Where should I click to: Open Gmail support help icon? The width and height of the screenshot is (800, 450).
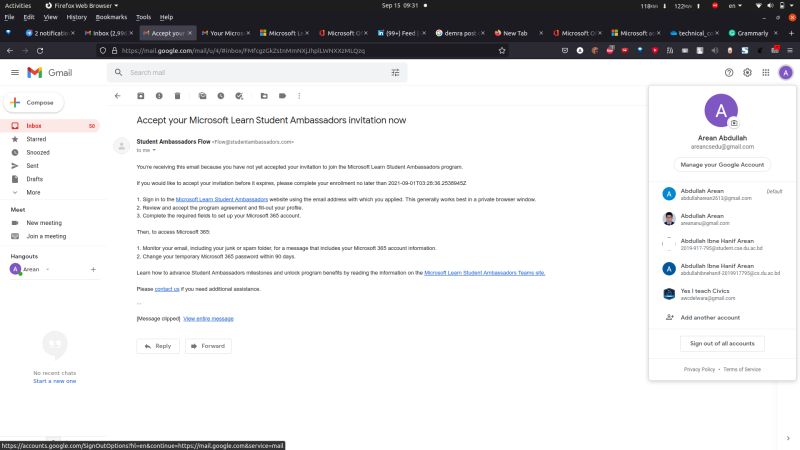coord(729,73)
